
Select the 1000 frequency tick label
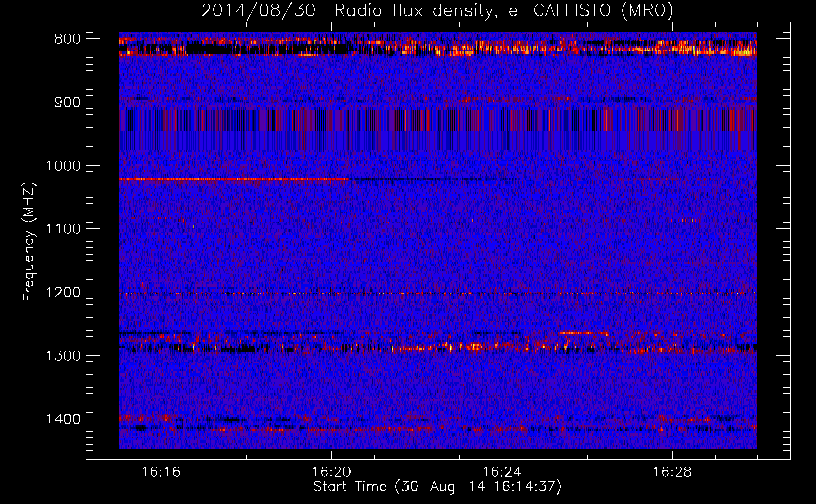coord(63,166)
